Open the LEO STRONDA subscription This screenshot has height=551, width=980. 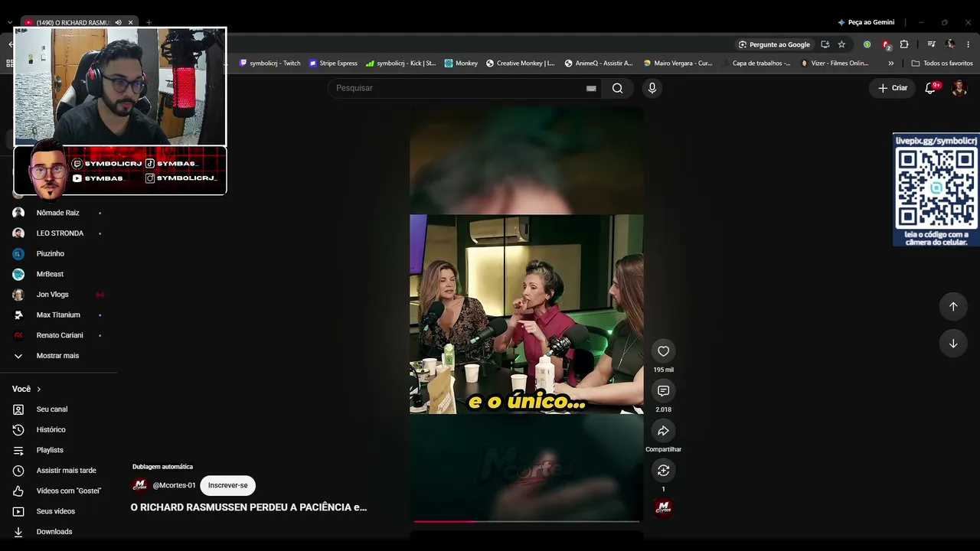point(58,233)
